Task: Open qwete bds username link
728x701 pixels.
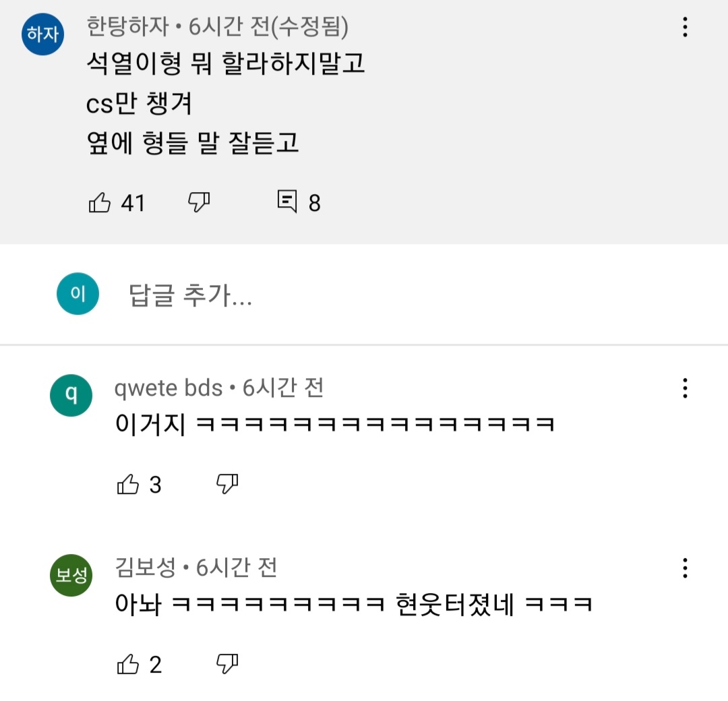Action: (169, 388)
